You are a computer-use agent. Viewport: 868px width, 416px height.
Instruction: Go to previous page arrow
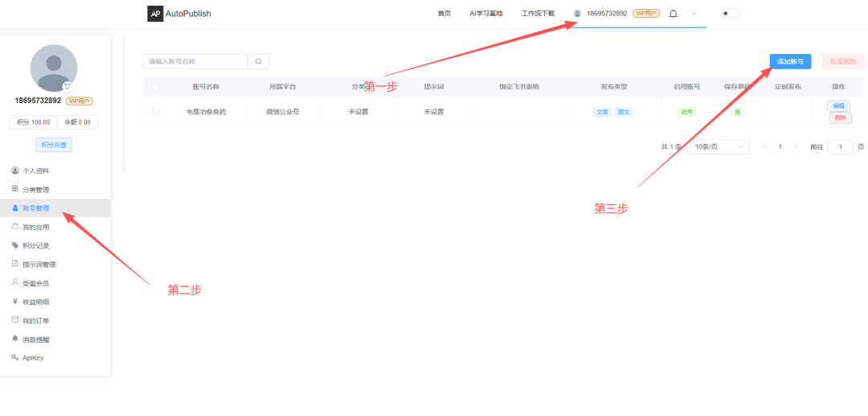coord(765,146)
